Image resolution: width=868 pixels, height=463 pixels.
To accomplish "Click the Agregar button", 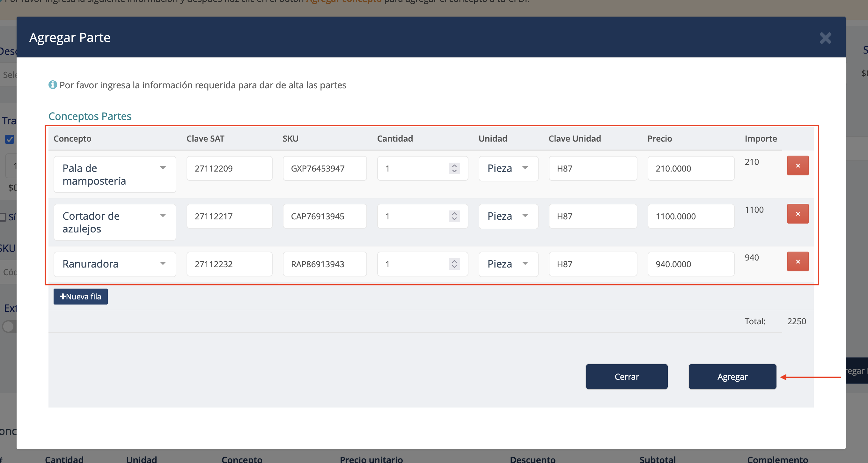I will click(x=732, y=376).
